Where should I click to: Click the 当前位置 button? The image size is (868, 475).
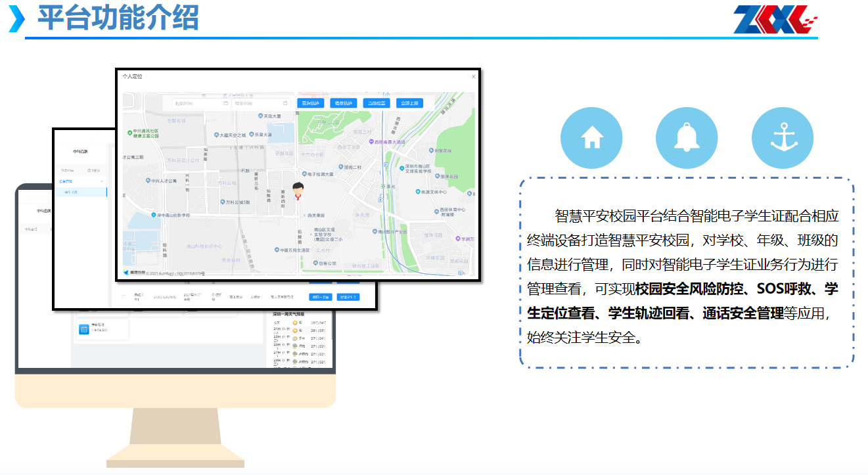coord(377,103)
